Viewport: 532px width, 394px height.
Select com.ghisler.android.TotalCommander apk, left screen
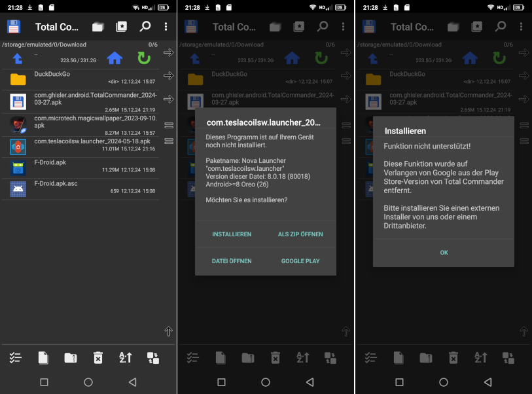(80, 102)
